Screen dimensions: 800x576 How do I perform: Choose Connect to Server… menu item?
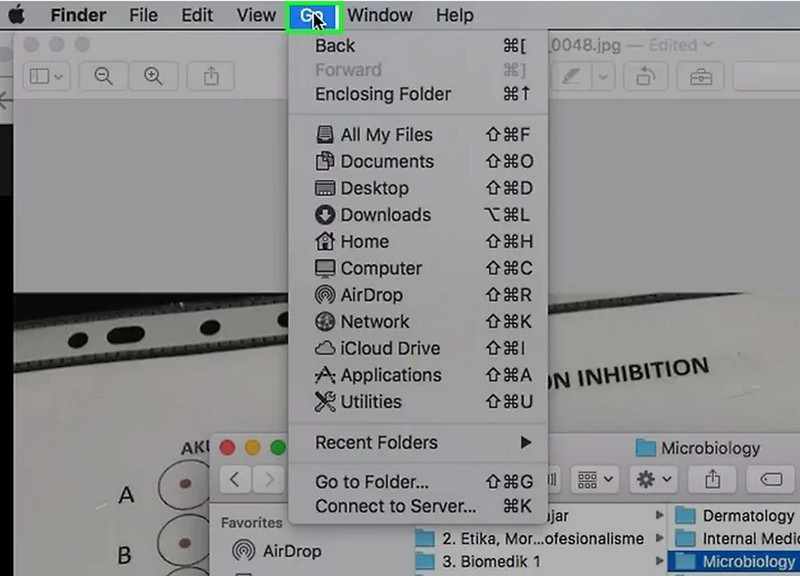(418, 506)
